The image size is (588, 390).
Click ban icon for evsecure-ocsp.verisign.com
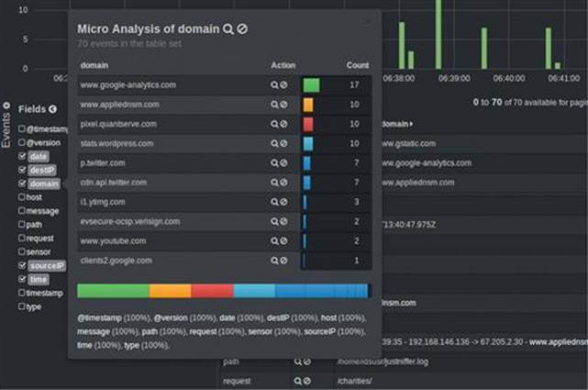click(283, 221)
